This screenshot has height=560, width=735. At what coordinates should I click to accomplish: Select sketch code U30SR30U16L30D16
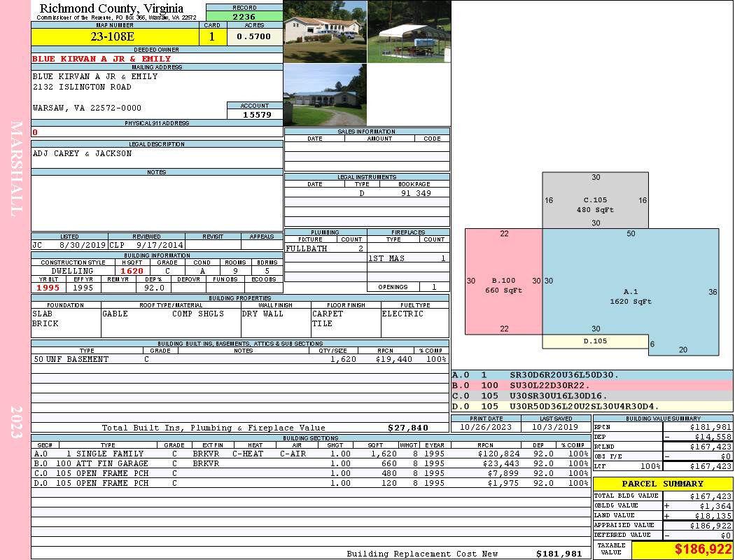[x=559, y=396]
